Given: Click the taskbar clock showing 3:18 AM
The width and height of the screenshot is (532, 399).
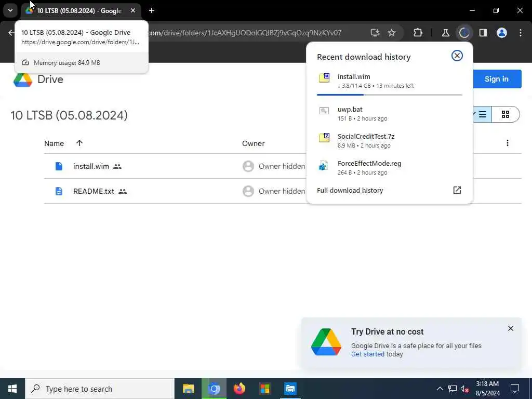Looking at the screenshot, I should (487, 389).
